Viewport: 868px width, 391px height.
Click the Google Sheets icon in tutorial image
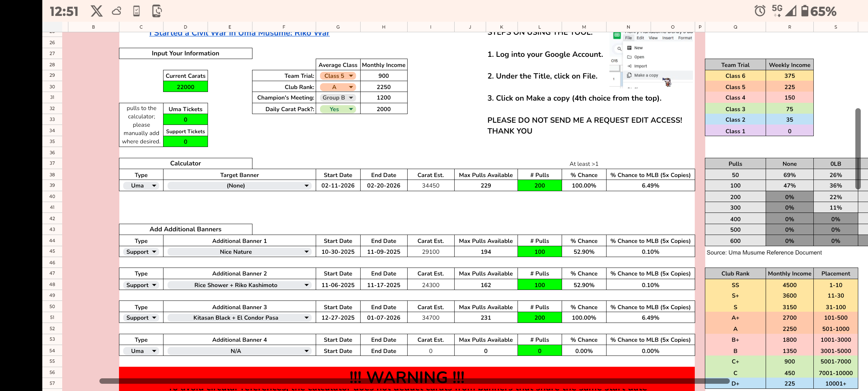617,36
